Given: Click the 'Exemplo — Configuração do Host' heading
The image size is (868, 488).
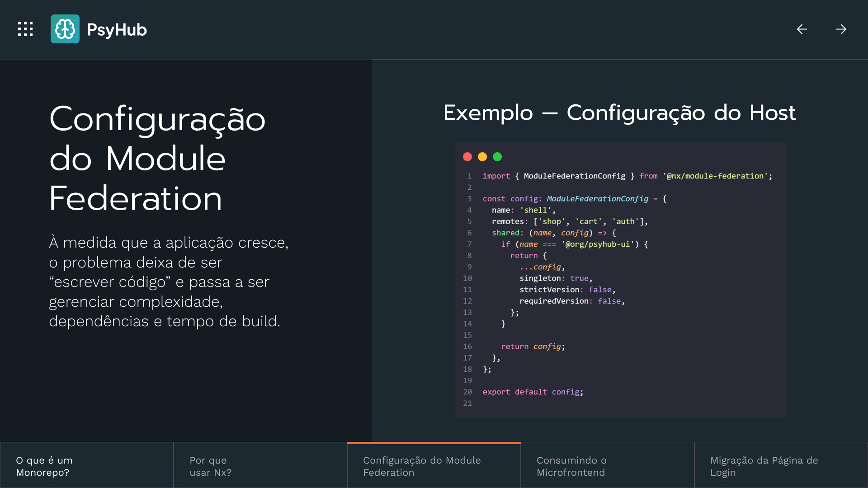Looking at the screenshot, I should pos(619,113).
